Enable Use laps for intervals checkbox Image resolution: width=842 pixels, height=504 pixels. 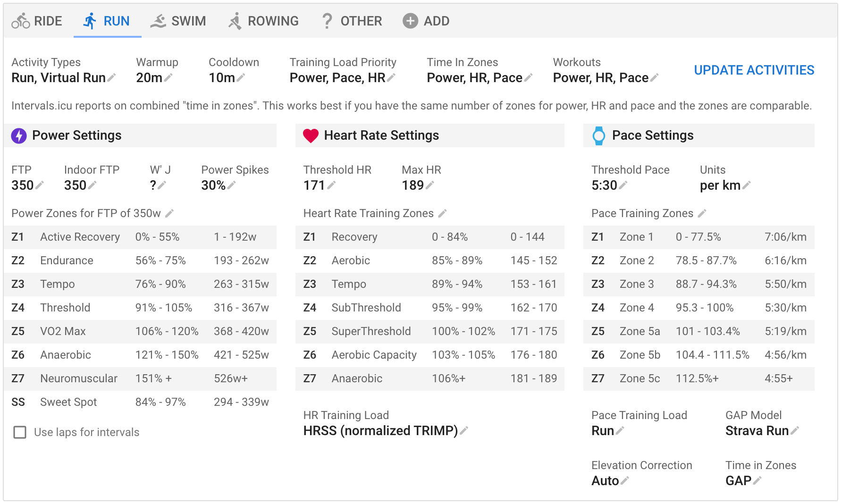pyautogui.click(x=20, y=432)
